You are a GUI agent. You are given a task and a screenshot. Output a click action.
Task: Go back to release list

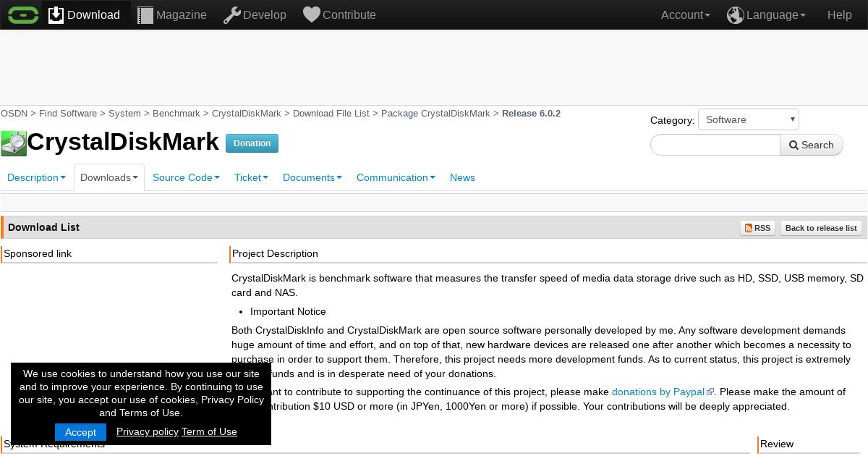pos(821,228)
